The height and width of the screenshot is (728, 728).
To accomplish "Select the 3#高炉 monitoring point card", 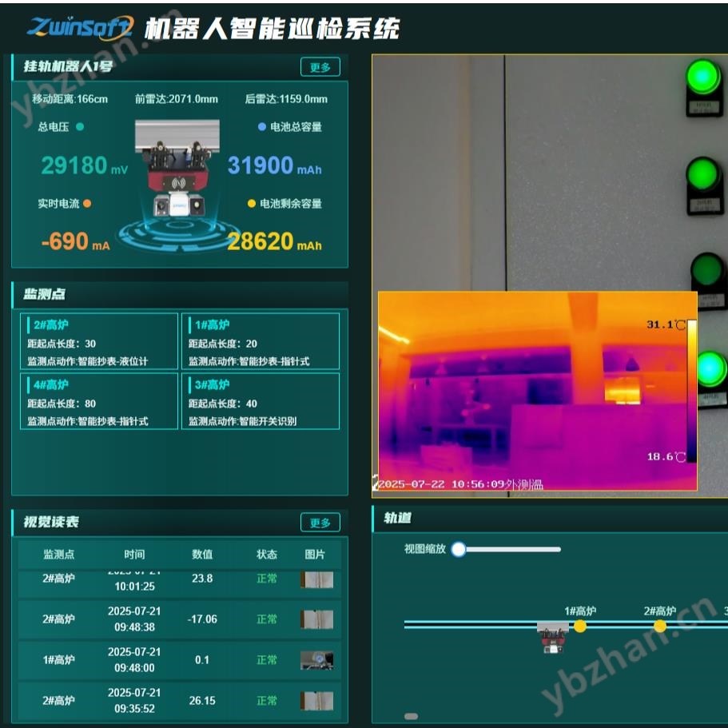I will pos(261,401).
